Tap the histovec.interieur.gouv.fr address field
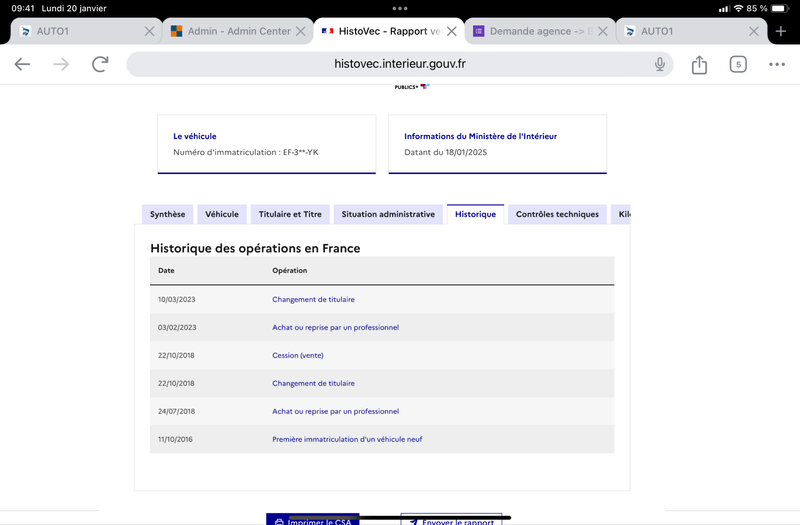 [x=399, y=64]
